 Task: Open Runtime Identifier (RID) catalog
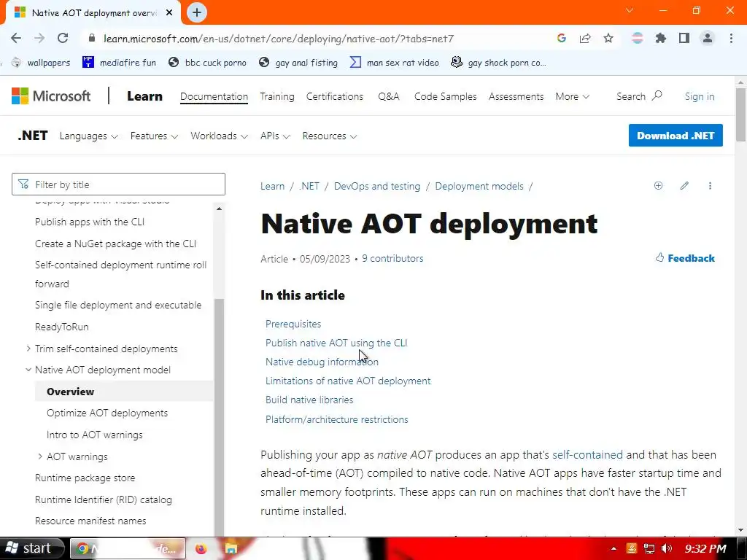(x=104, y=499)
